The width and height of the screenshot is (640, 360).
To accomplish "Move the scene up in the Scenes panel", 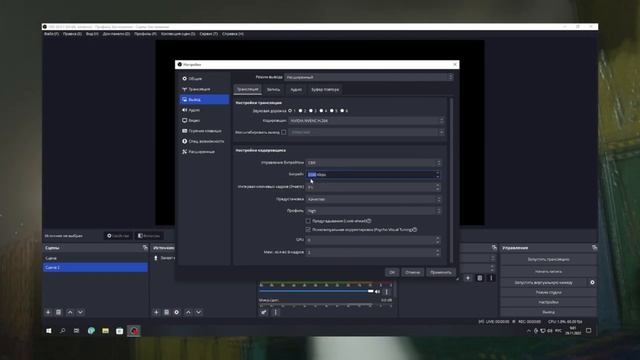I will [x=70, y=312].
